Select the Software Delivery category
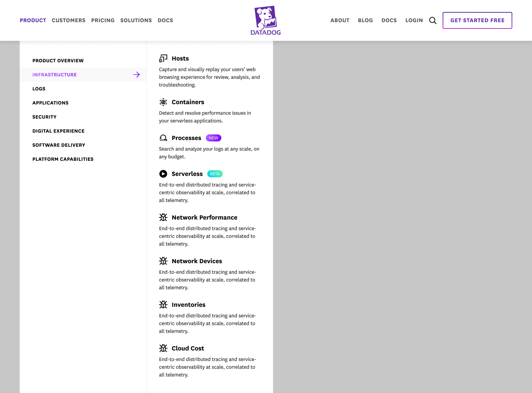This screenshot has height=393, width=532. (59, 145)
